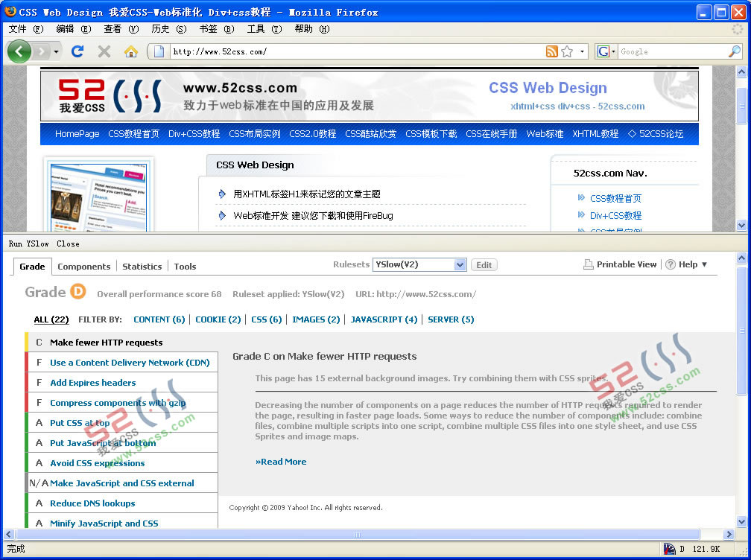Viewport: 751px width, 560px height.
Task: Visit 52CSS论坛 from the nav bar
Action: pyautogui.click(x=655, y=134)
